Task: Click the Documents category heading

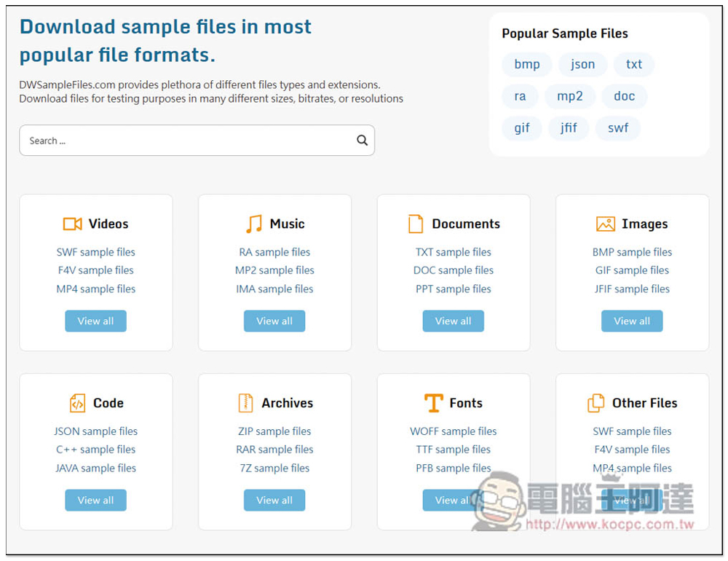Action: [466, 224]
